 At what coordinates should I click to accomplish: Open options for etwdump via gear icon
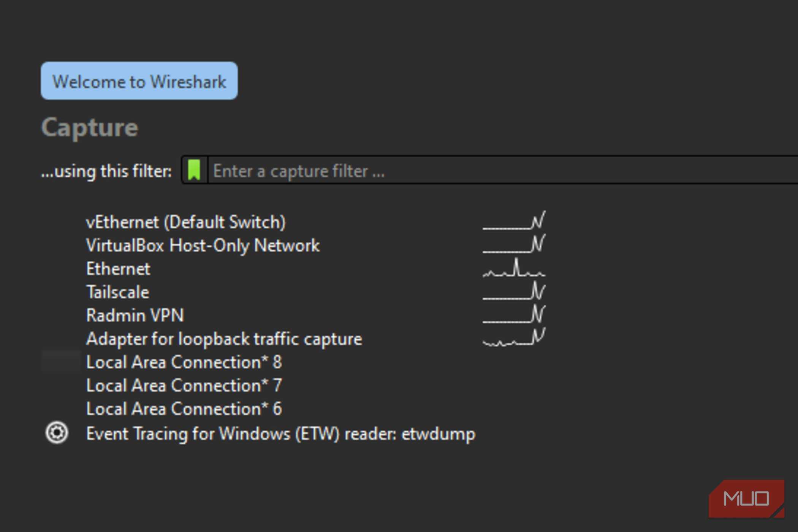pos(57,433)
